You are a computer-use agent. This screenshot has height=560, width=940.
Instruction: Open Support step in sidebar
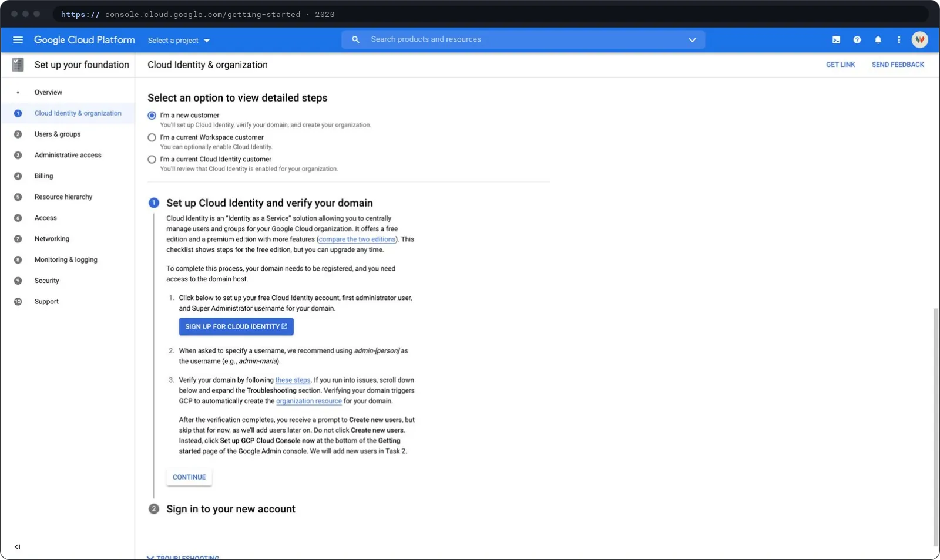[46, 302]
